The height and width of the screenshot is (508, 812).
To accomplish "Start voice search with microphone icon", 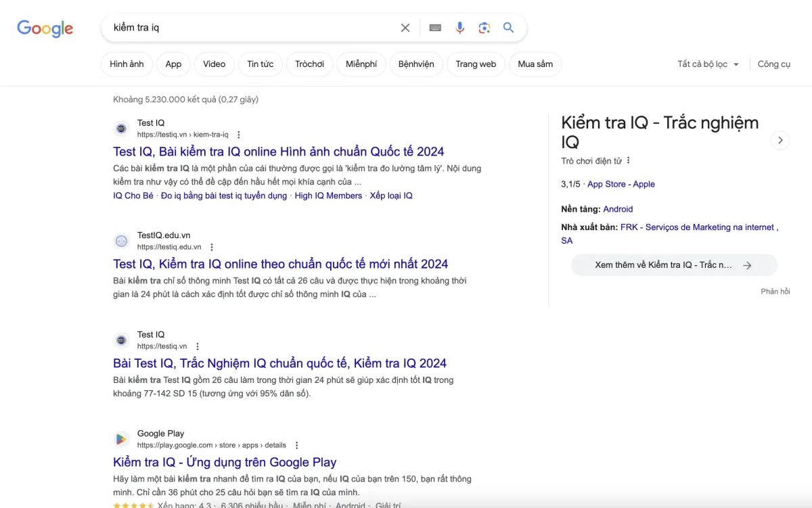I will (x=460, y=28).
